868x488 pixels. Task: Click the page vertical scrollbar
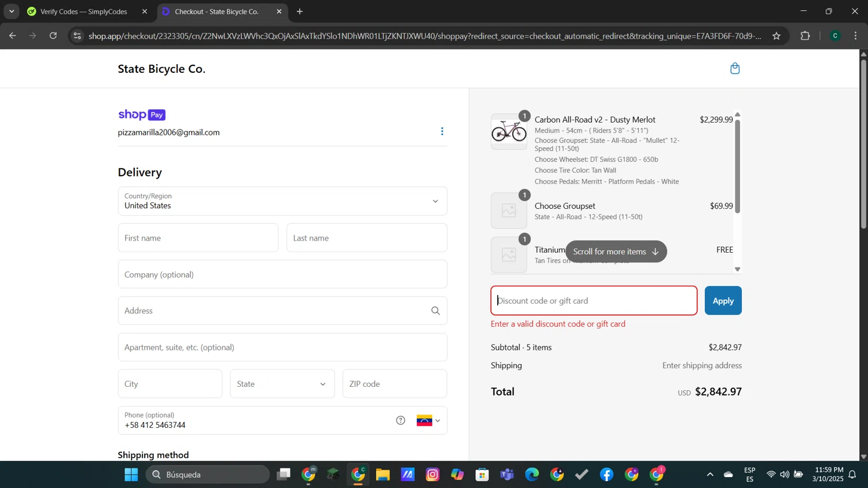point(863,143)
